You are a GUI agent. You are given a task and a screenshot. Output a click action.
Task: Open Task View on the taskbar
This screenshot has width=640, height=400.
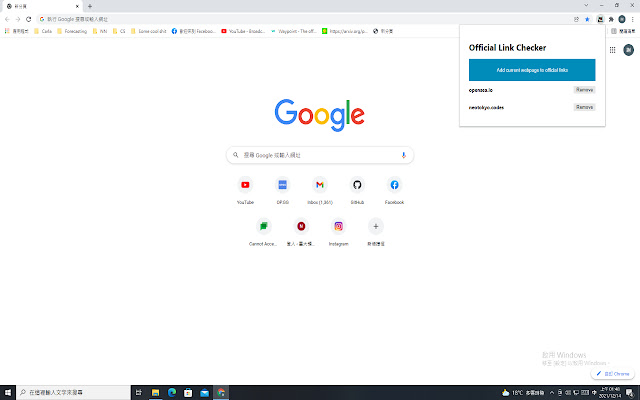pyautogui.click(x=139, y=393)
